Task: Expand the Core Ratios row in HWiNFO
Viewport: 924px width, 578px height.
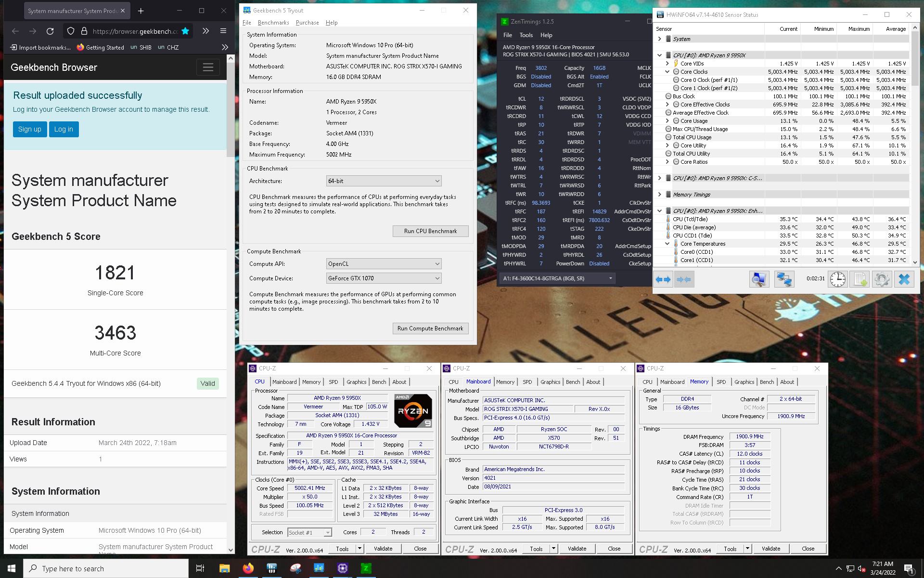Action: [x=667, y=162]
